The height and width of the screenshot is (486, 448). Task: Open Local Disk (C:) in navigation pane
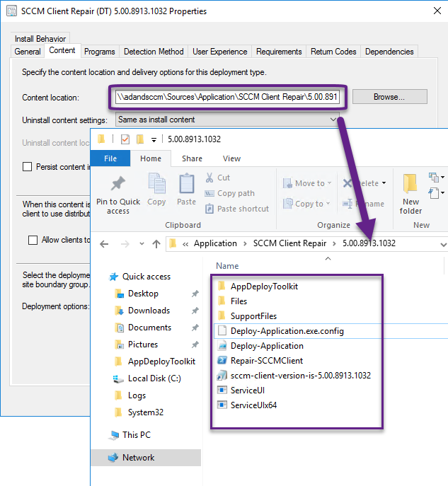tap(147, 378)
